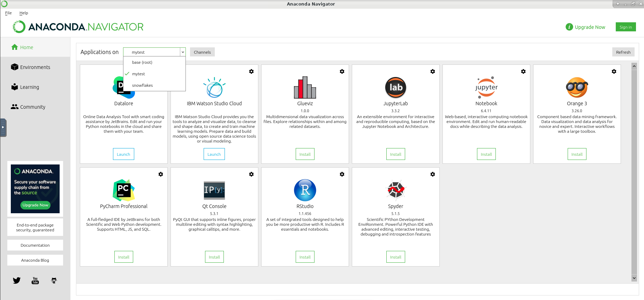Open the JupyterLab gear options
This screenshot has height=300, width=644.
(433, 71)
